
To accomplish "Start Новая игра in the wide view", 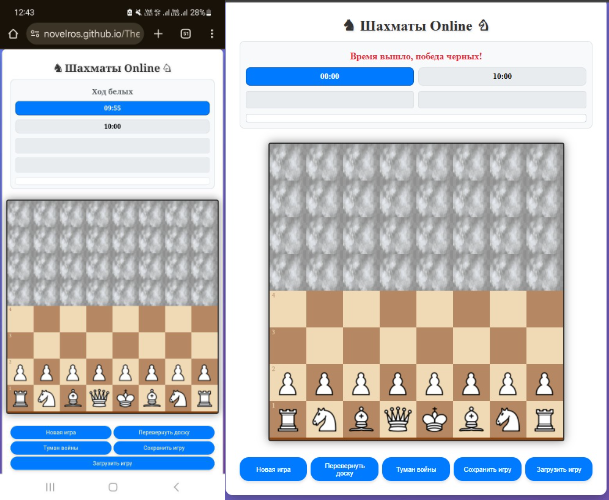I will 273,469.
